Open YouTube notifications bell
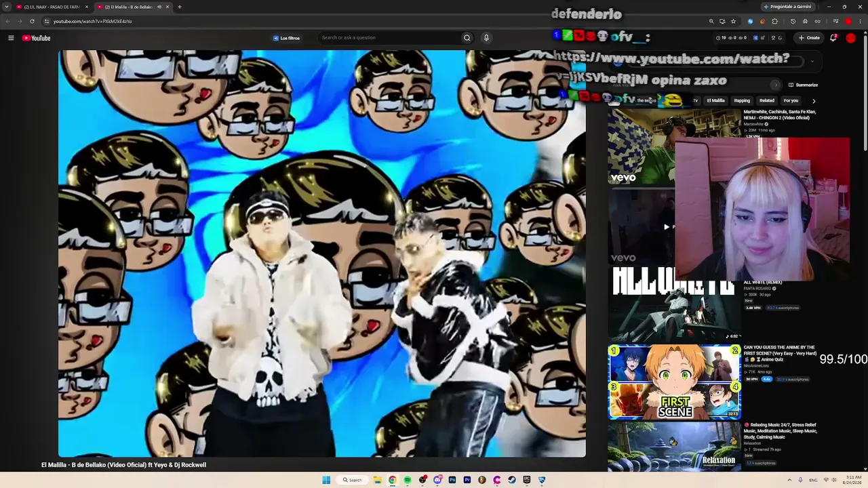 click(x=833, y=38)
